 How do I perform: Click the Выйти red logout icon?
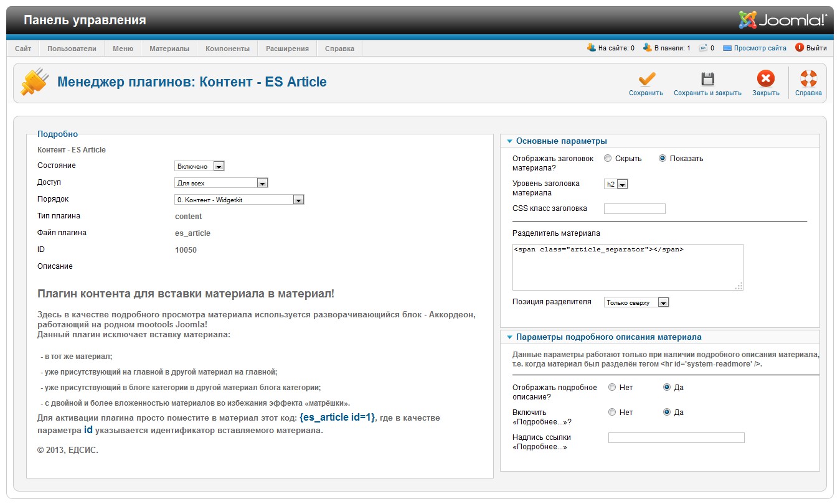pos(800,47)
